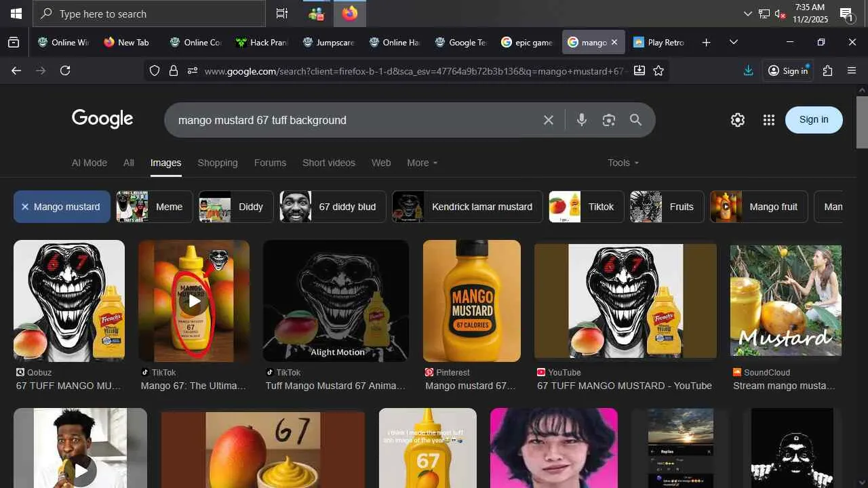Show hidden system tray icons
This screenshot has width=868, height=488.
coord(748,14)
